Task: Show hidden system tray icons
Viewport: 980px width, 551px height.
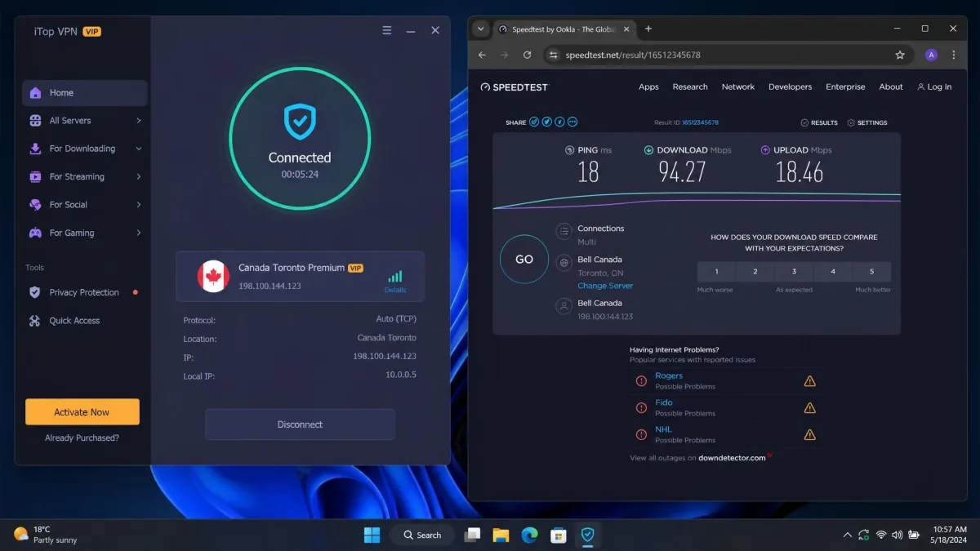Action: (x=847, y=535)
